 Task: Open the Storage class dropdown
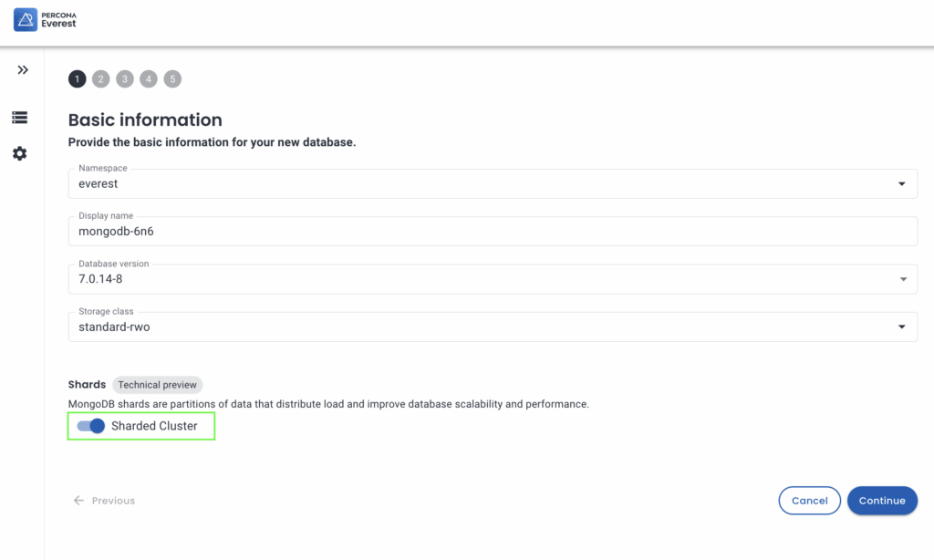pos(493,327)
